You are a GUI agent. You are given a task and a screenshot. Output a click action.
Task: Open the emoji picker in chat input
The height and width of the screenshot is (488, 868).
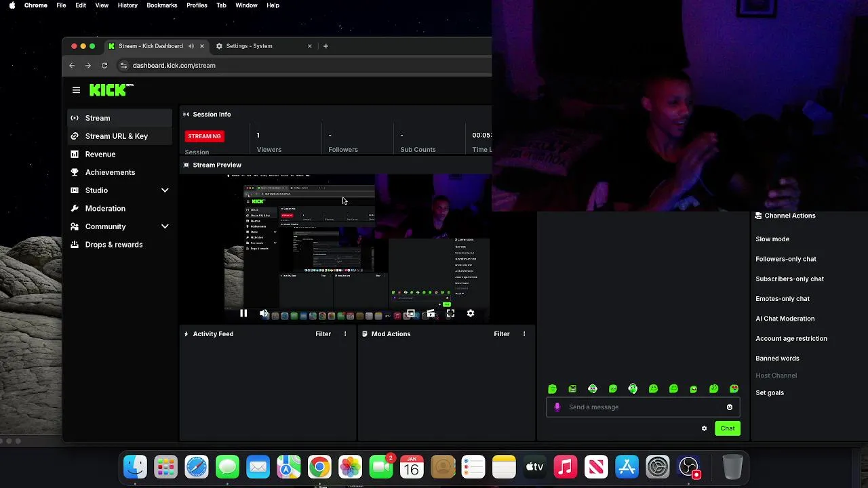click(x=730, y=407)
